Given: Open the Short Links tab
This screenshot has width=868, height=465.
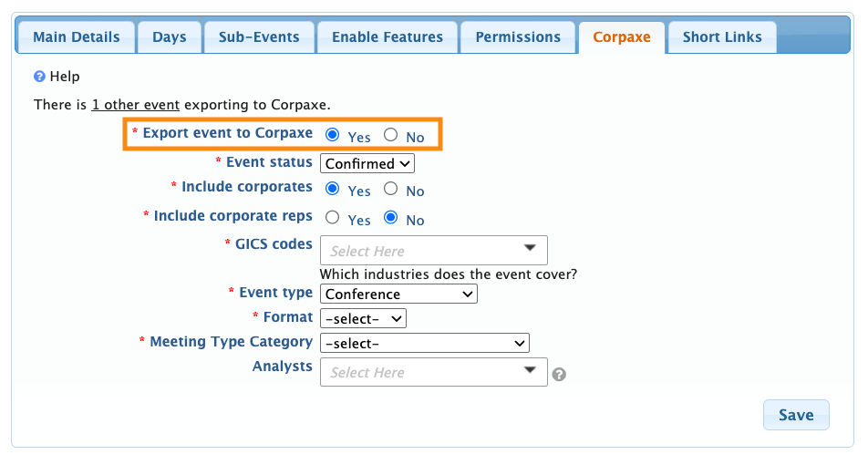Looking at the screenshot, I should (x=722, y=37).
